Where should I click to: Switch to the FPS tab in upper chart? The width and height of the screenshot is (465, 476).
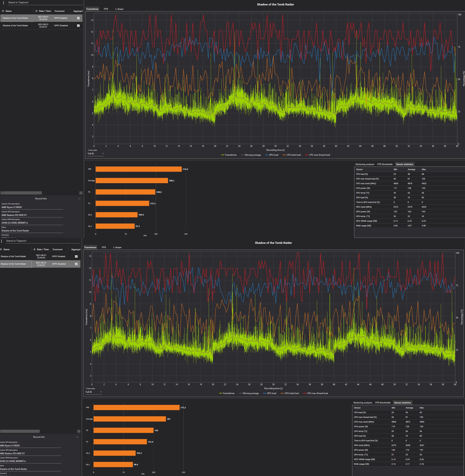tap(106, 9)
